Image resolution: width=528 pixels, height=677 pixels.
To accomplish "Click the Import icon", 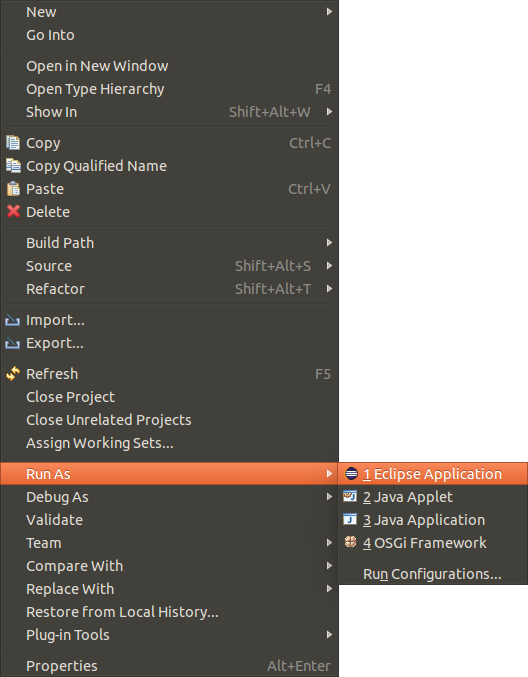I will [13, 320].
